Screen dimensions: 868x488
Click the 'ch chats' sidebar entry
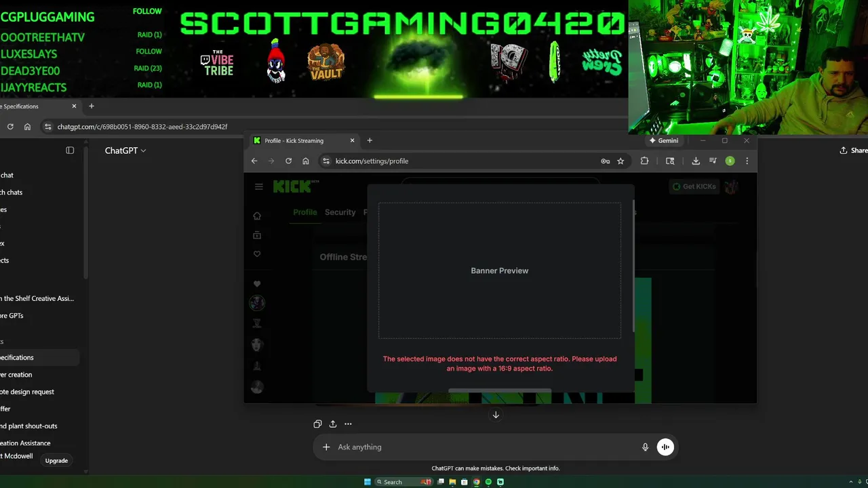click(x=12, y=192)
